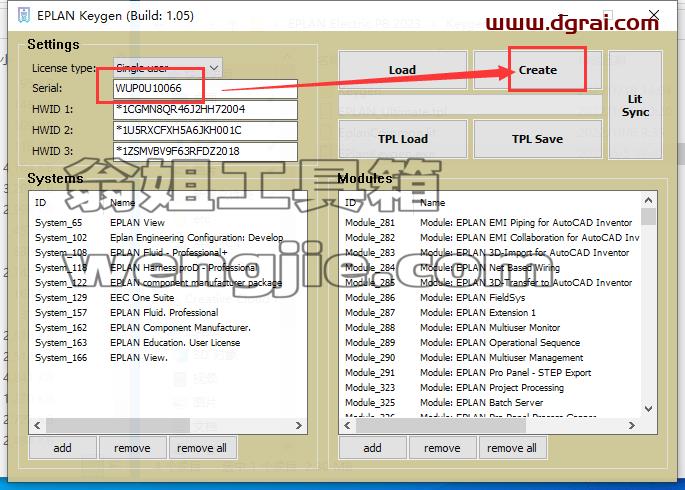
Task: Click Systems list scroll left arrow
Action: point(37,425)
